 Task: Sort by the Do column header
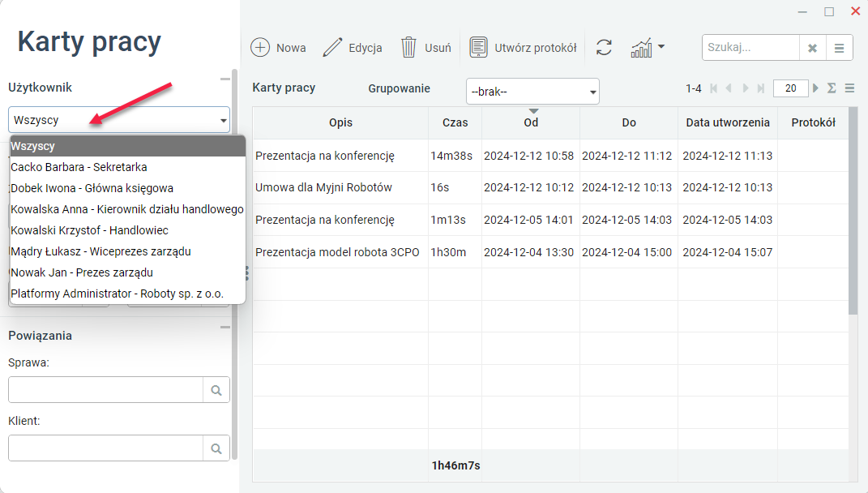pos(629,123)
